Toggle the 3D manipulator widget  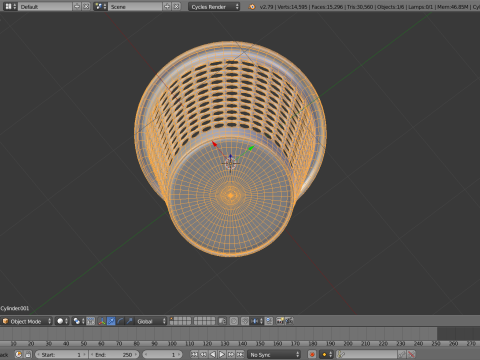click(102, 321)
